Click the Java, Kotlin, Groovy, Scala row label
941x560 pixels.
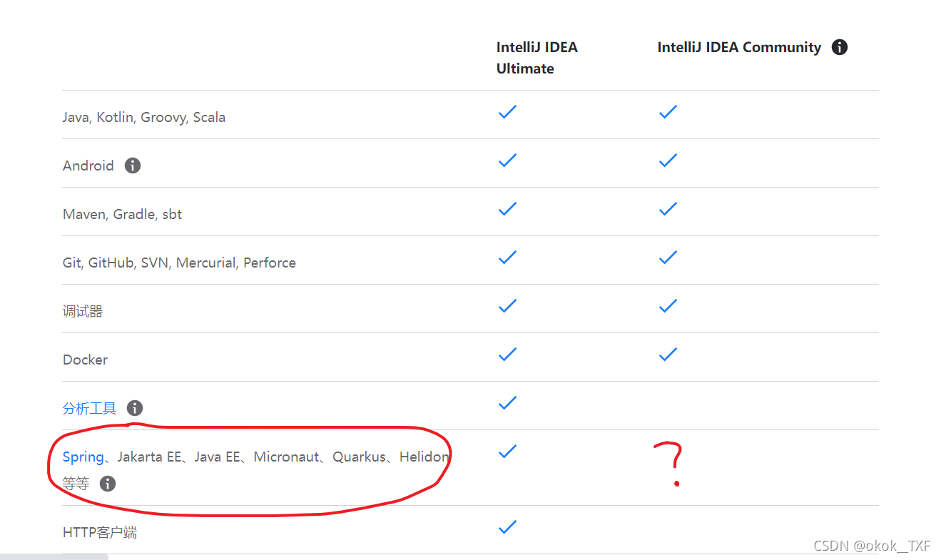point(144,117)
